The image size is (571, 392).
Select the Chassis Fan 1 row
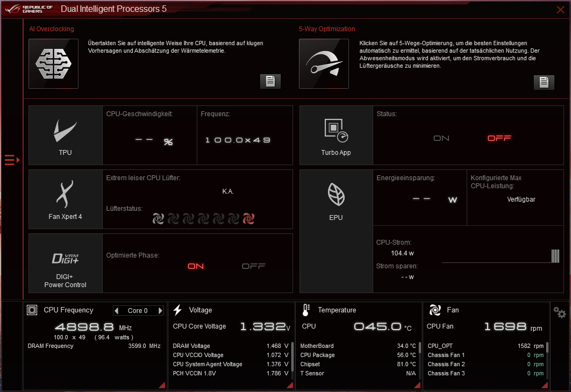pyautogui.click(x=486, y=355)
